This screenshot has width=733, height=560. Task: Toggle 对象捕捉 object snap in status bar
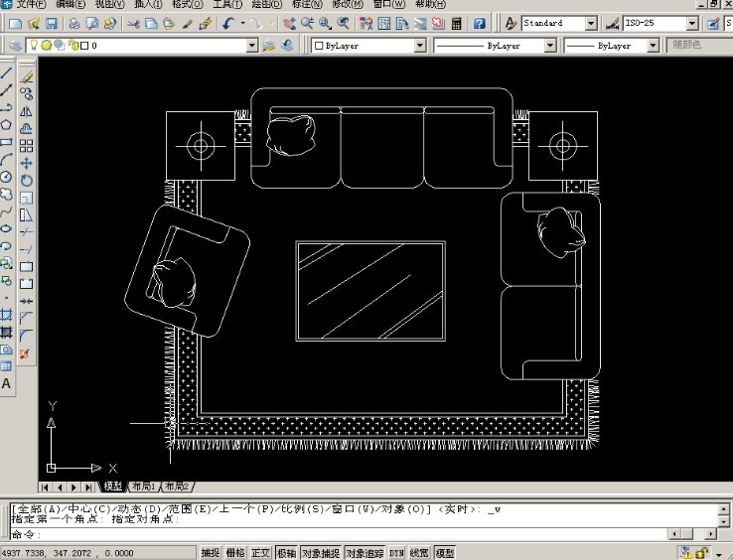coord(321,553)
